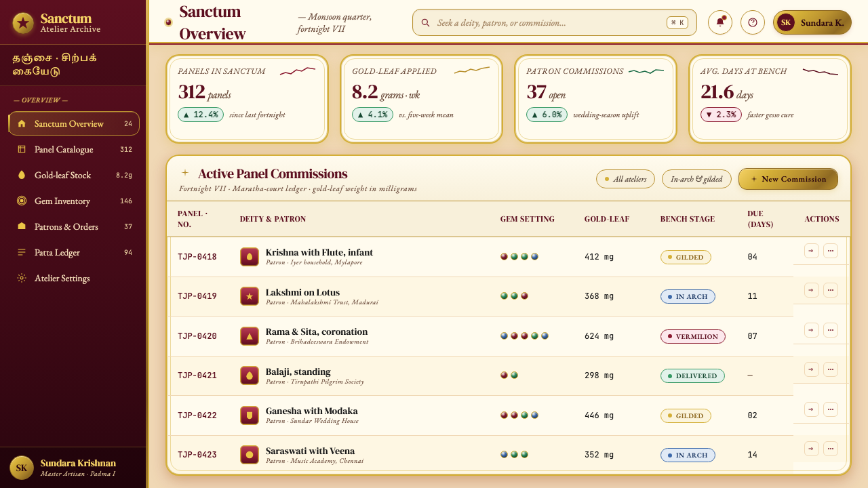This screenshot has width=868, height=488.
Task: Click IN ARCH badge for Lakshmi on Lotus
Action: click(x=688, y=296)
